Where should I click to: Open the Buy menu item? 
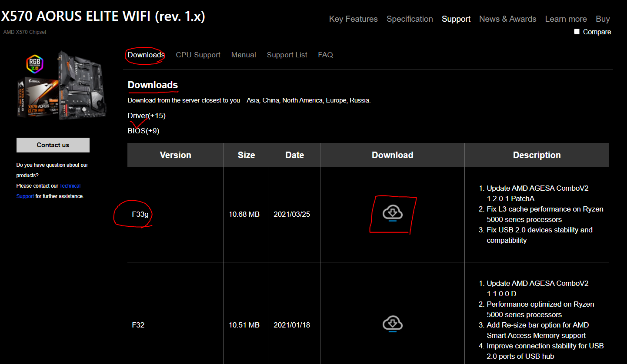pyautogui.click(x=603, y=19)
